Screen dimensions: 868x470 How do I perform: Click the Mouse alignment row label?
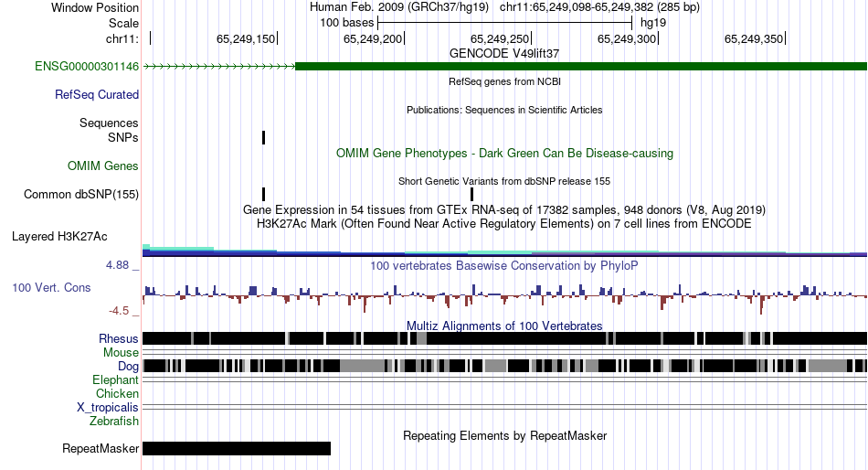[121, 353]
